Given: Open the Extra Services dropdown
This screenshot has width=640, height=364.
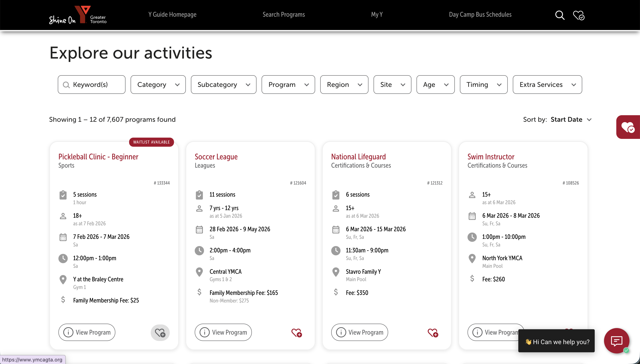Looking at the screenshot, I should pos(547,85).
